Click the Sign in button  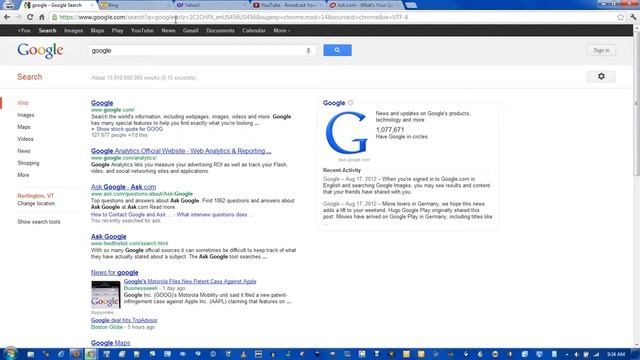(601, 50)
